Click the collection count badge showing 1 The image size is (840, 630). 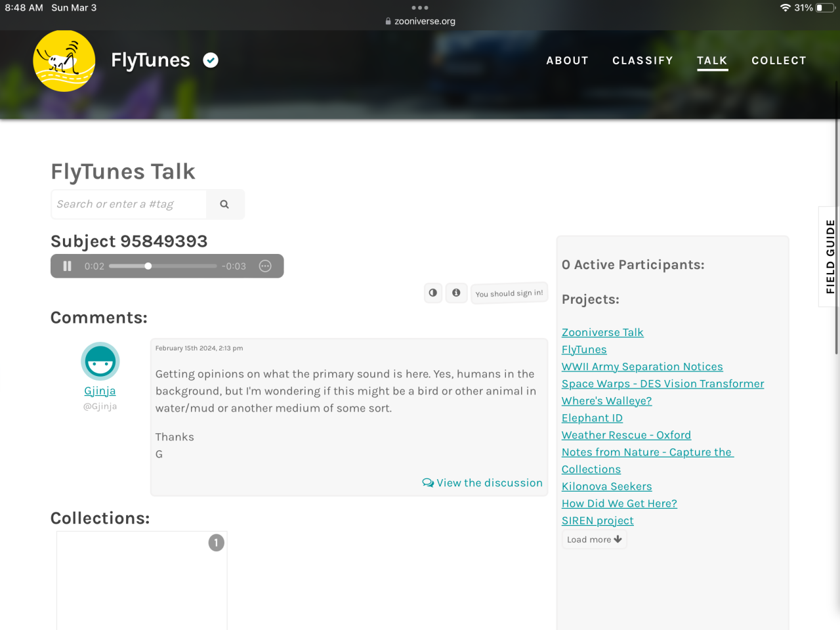tap(217, 543)
